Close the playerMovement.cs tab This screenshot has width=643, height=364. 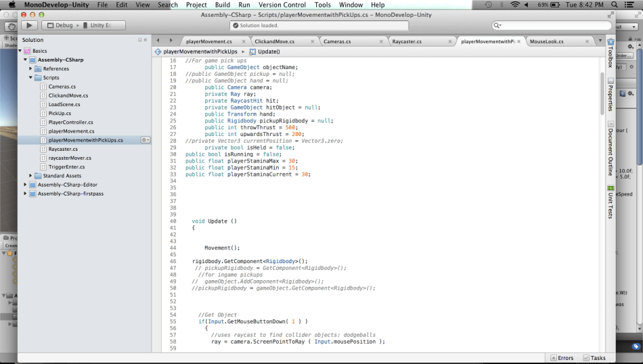(x=244, y=41)
